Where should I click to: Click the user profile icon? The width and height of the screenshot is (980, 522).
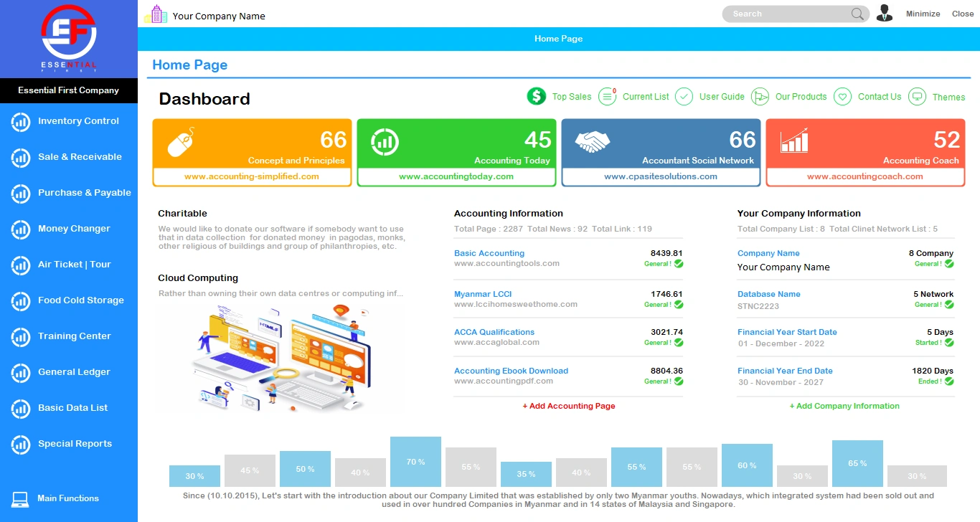[885, 13]
